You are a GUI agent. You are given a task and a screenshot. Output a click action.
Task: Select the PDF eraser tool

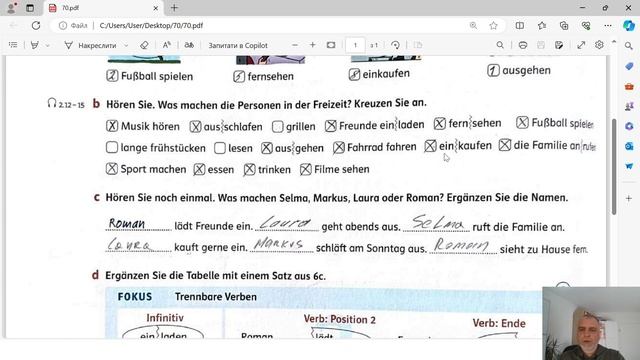(x=144, y=45)
